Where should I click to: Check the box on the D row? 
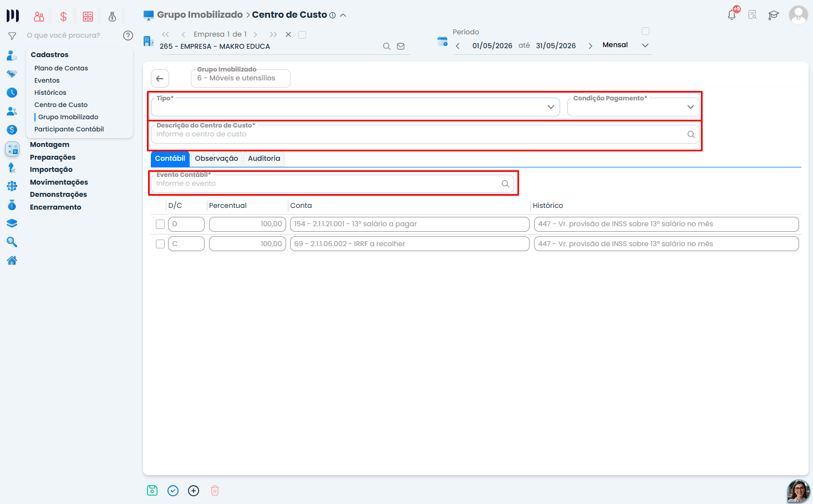(x=160, y=225)
